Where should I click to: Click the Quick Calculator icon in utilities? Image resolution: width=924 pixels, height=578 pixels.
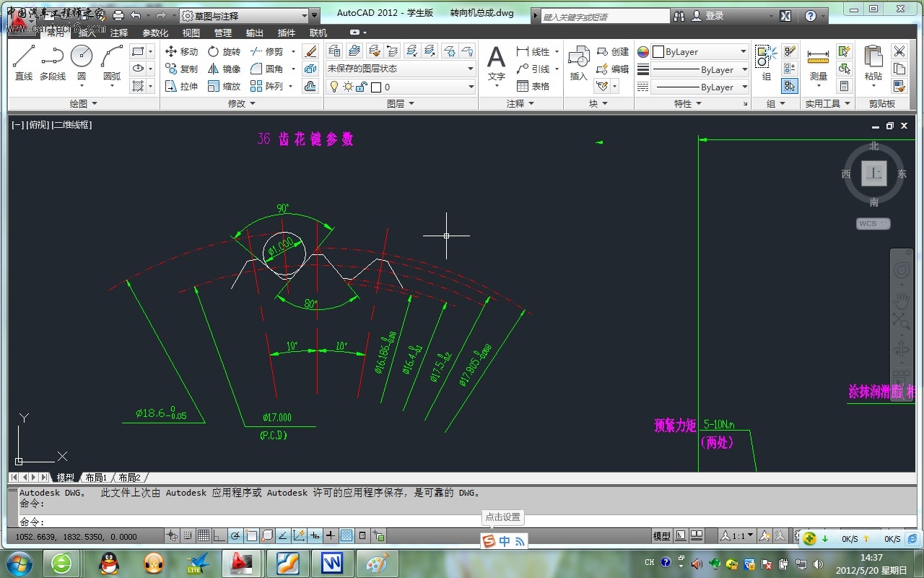click(844, 86)
